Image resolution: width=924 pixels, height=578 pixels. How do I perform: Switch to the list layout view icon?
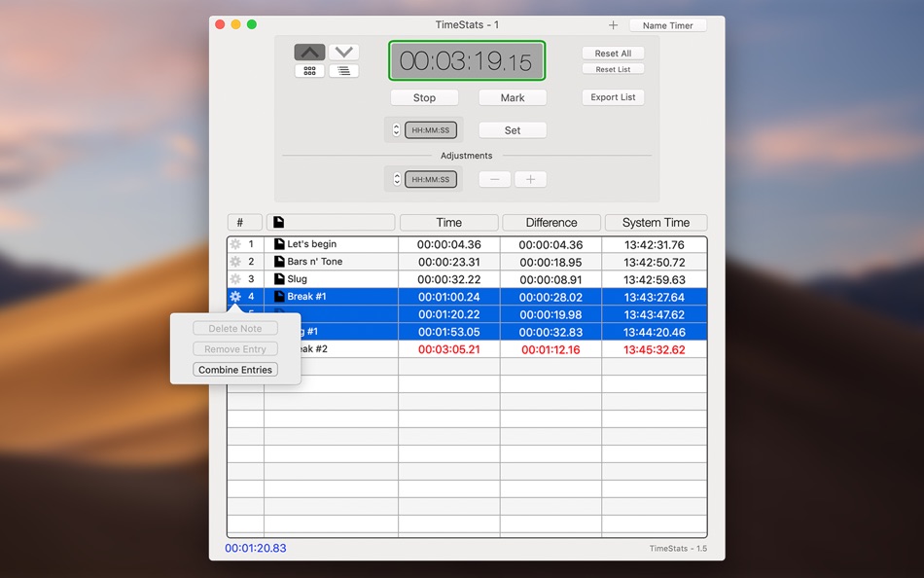[343, 71]
